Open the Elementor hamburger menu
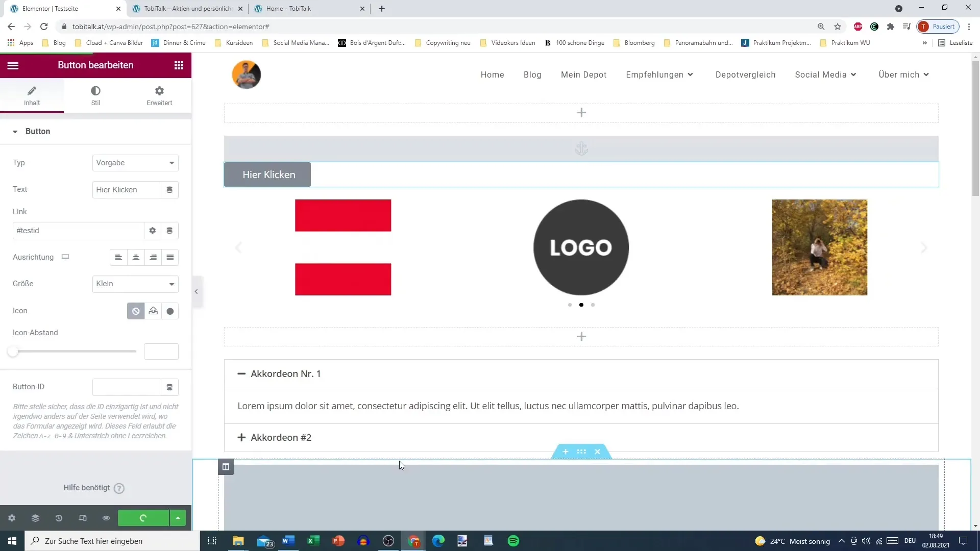This screenshot has width=980, height=551. [13, 65]
